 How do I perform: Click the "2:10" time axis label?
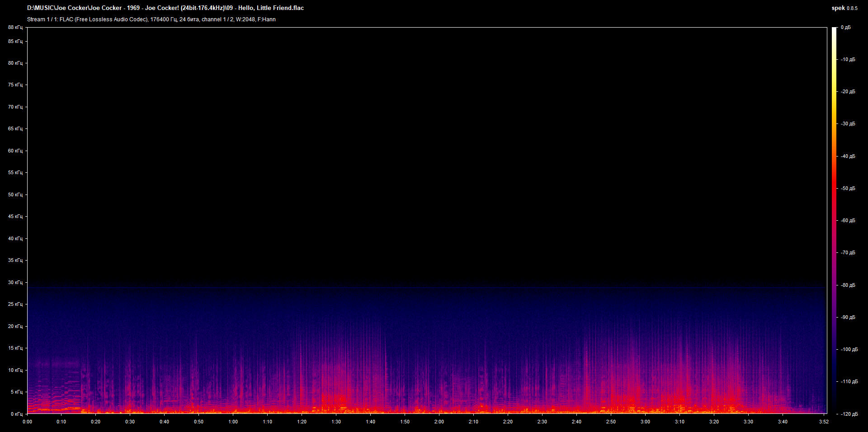point(474,422)
